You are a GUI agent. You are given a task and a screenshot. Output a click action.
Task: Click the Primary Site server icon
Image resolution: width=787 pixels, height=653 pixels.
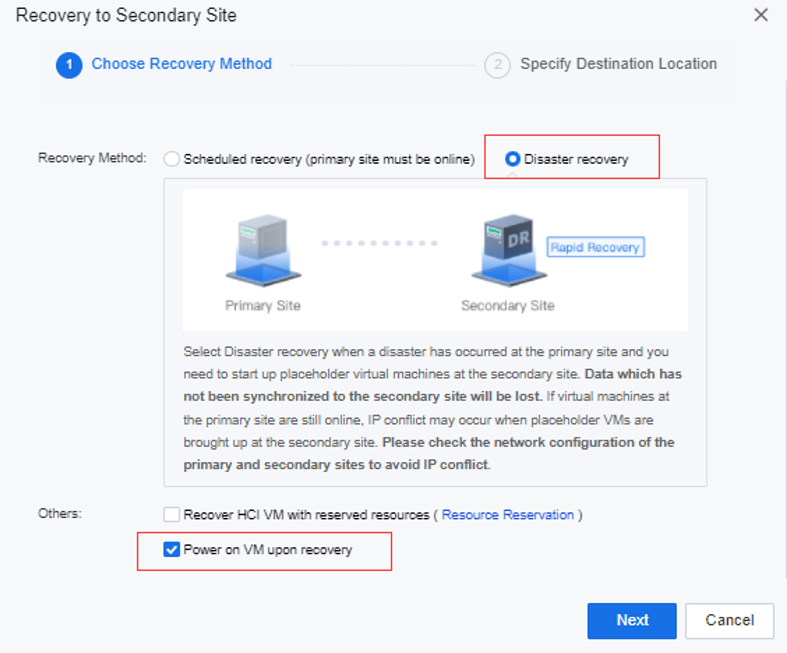point(263,251)
